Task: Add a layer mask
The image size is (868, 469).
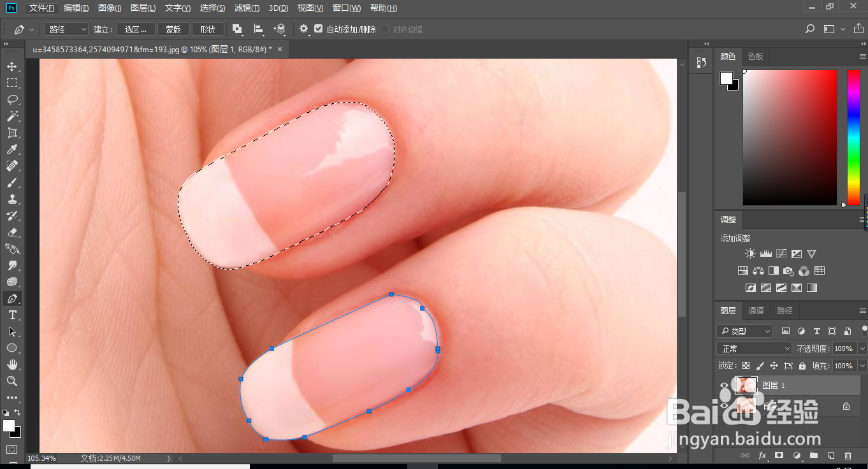Action: pos(779,456)
